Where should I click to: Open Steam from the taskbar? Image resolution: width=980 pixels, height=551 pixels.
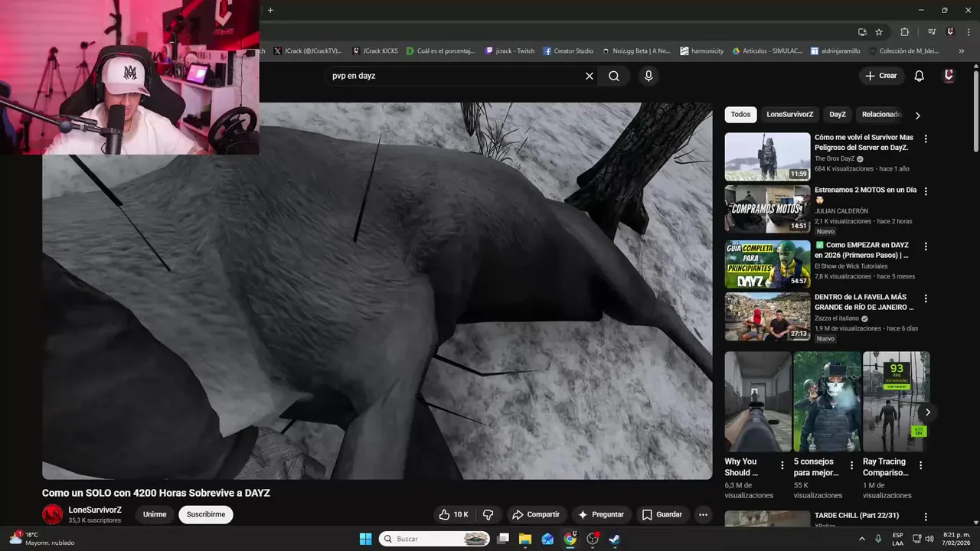614,539
